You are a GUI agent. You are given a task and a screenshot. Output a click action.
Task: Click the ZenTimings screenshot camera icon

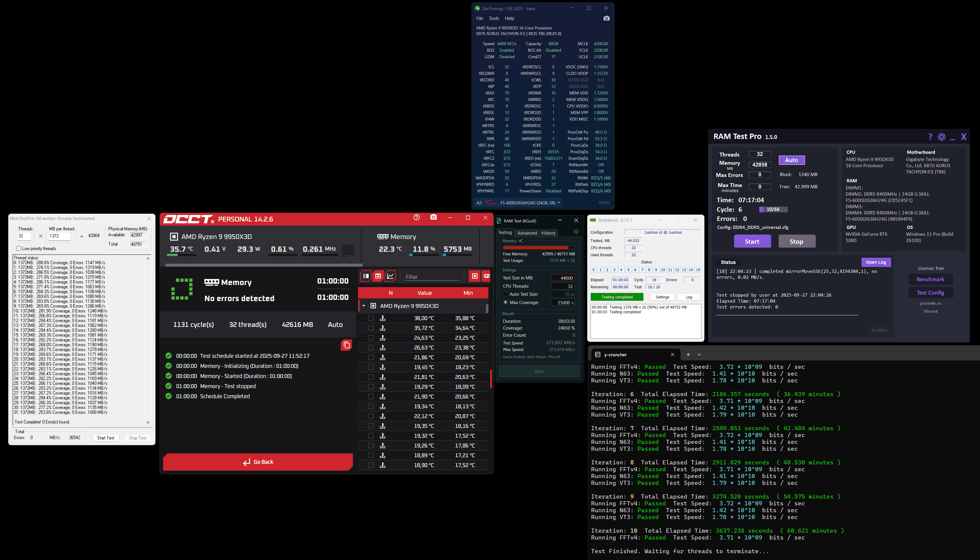(x=606, y=18)
